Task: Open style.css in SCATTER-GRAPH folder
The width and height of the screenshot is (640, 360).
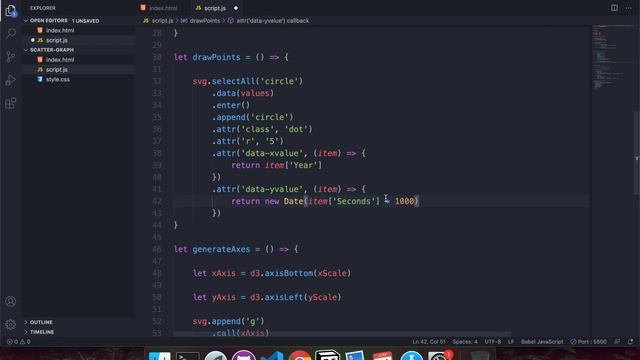Action: [x=58, y=79]
